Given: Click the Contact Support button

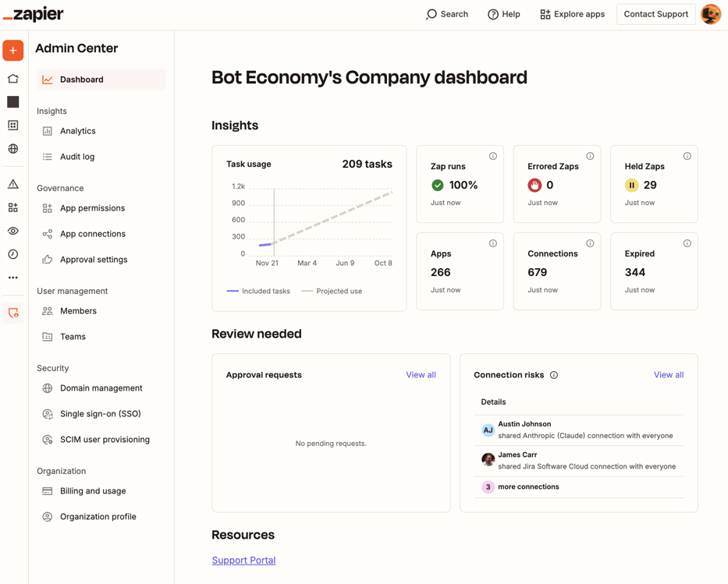Looking at the screenshot, I should tap(655, 14).
